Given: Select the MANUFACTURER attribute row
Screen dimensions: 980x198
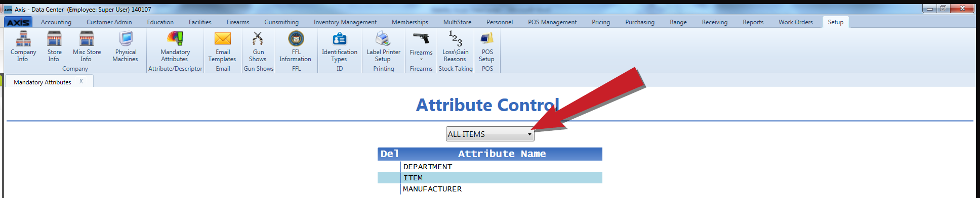Looking at the screenshot, I should 490,189.
